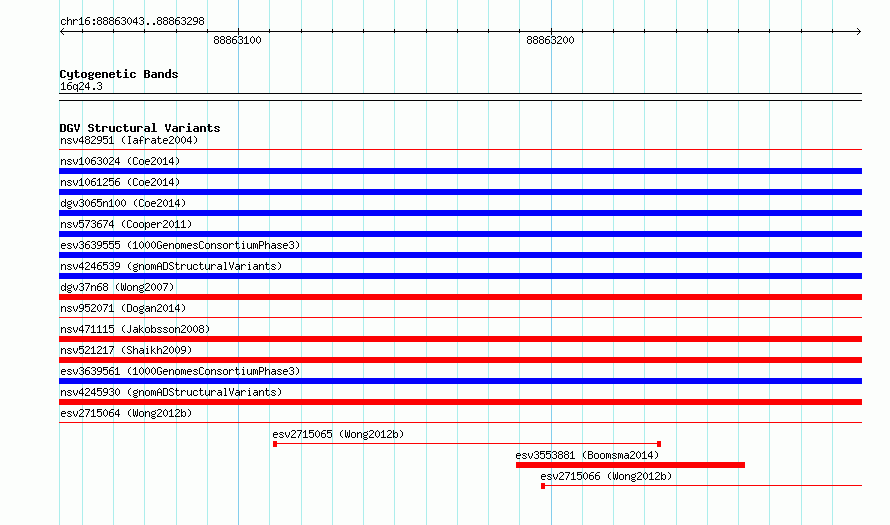890x525 pixels.
Task: Click the 16q24.3 band label
Action: tap(81, 86)
